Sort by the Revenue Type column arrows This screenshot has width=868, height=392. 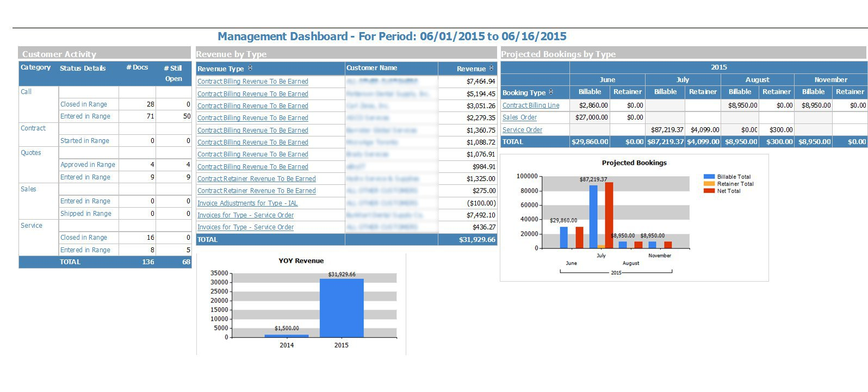[250, 69]
